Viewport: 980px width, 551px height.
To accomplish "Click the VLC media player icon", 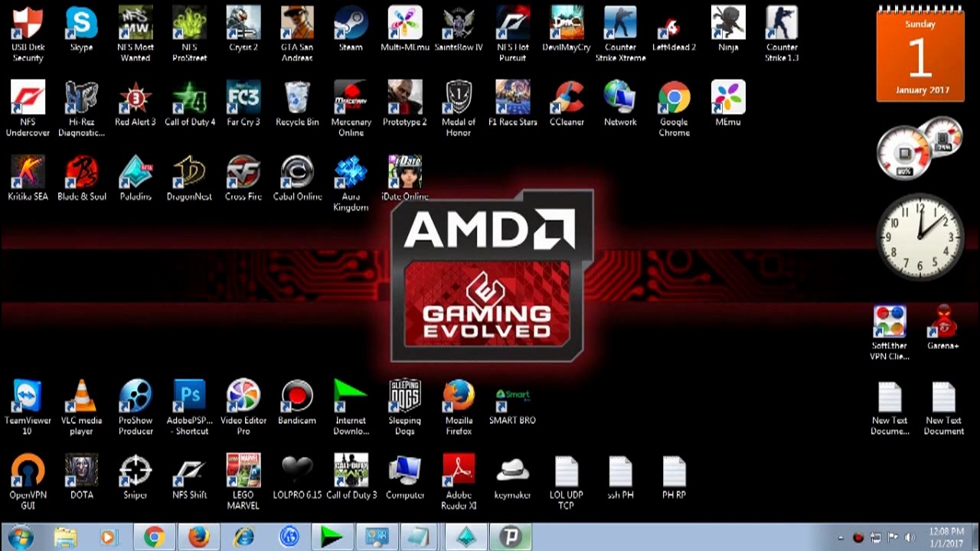I will click(x=81, y=408).
